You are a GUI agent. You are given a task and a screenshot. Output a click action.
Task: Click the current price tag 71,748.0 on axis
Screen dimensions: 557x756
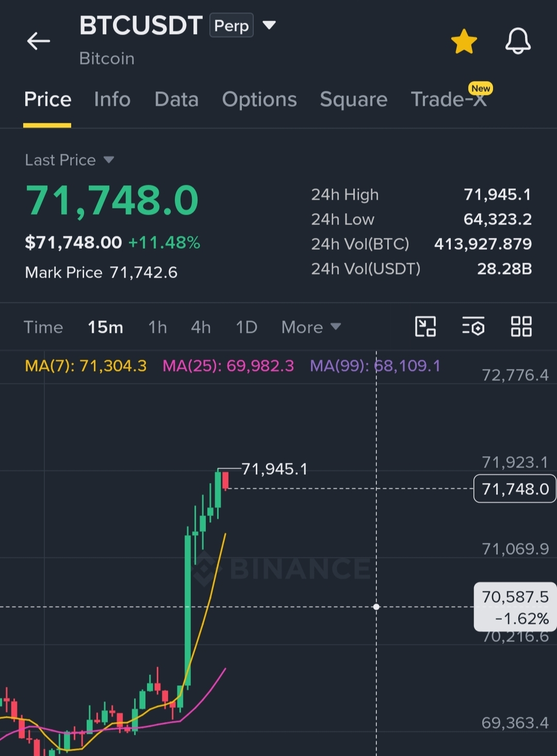coord(515,489)
